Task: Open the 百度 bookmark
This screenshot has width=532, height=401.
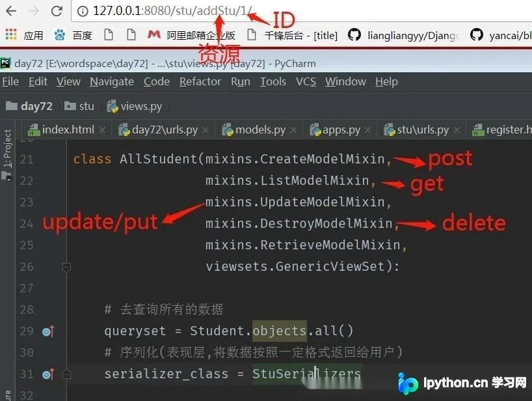Action: [73, 35]
